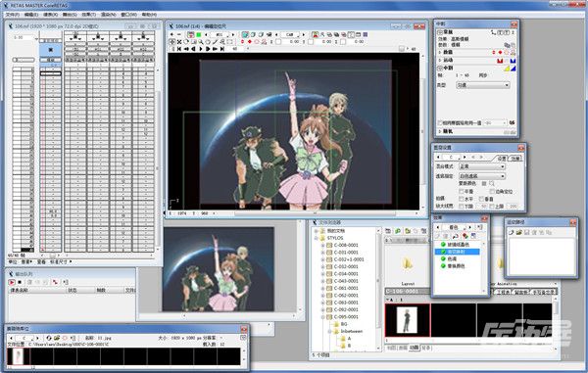Click the 替换颜色 gray color swatch
This screenshot has width=588, height=373.
[x=484, y=183]
